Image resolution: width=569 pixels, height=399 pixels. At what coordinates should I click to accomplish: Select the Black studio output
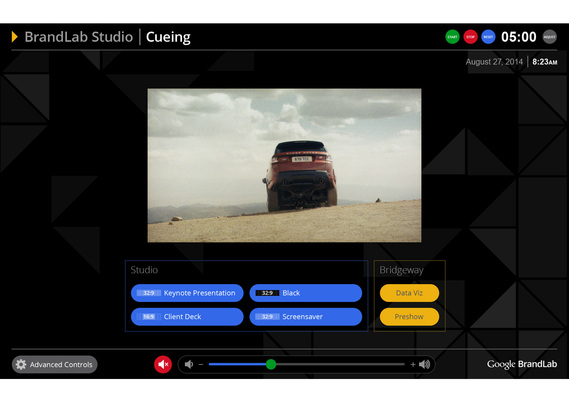[306, 293]
